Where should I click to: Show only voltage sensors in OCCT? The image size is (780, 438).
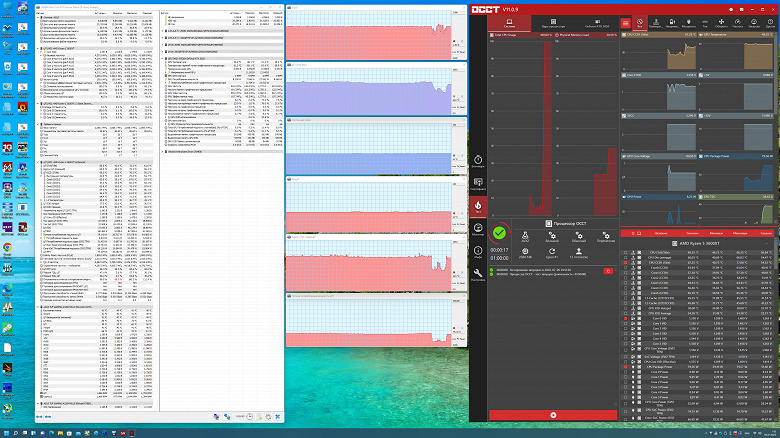coord(672,23)
